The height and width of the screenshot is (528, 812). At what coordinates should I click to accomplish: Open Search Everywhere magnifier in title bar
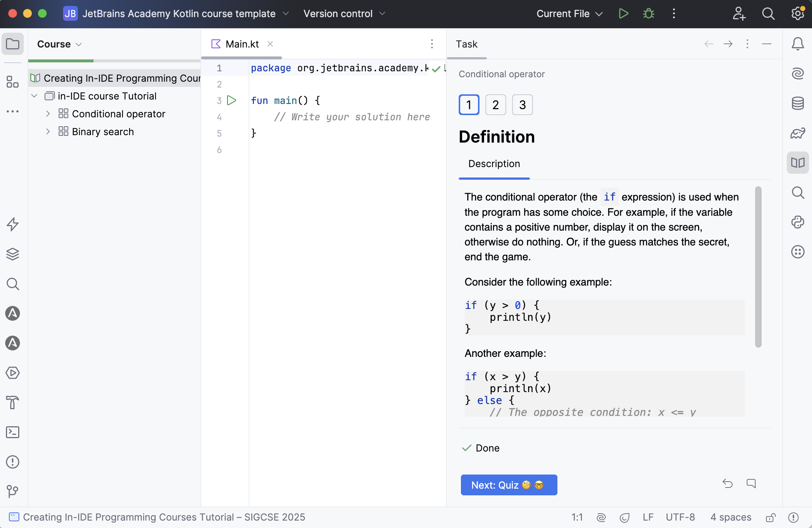(768, 14)
